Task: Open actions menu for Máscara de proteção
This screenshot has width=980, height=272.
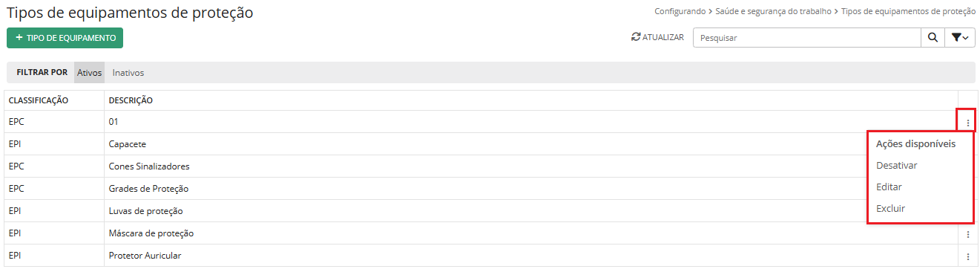Action: click(x=967, y=233)
